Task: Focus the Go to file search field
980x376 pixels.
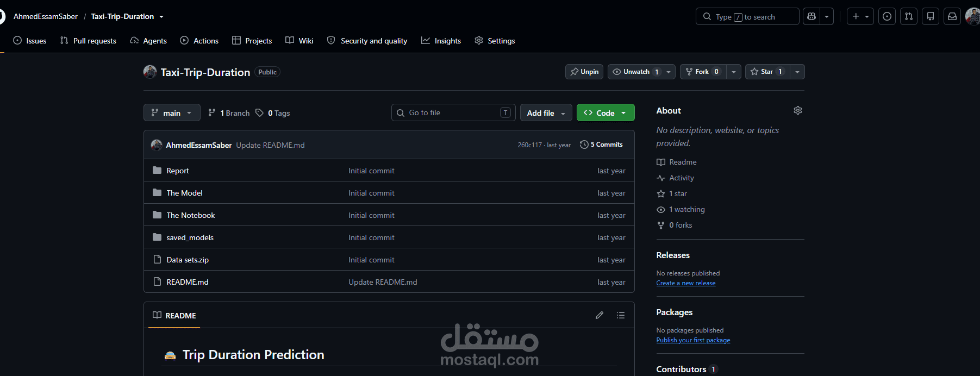Action: pos(453,112)
